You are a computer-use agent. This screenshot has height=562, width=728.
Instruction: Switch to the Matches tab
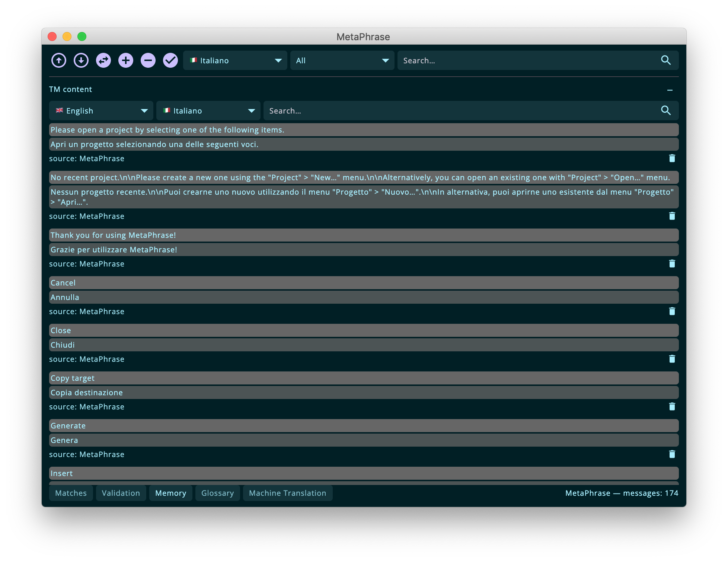tap(71, 493)
